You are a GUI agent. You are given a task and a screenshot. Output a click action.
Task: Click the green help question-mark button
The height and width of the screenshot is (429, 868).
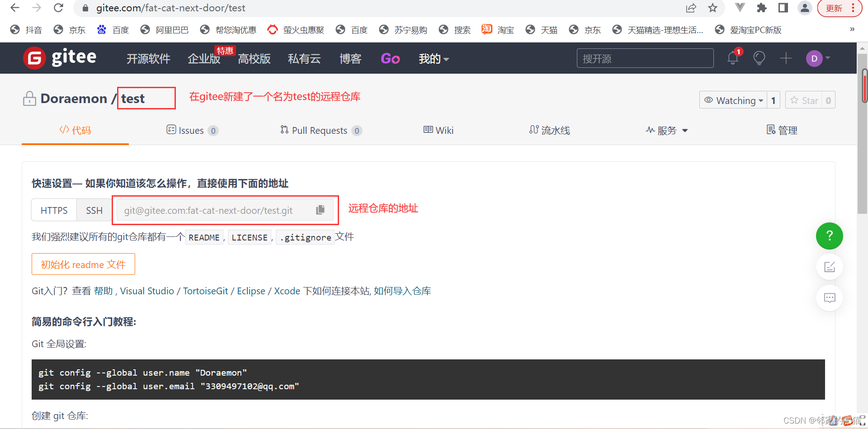click(x=829, y=236)
